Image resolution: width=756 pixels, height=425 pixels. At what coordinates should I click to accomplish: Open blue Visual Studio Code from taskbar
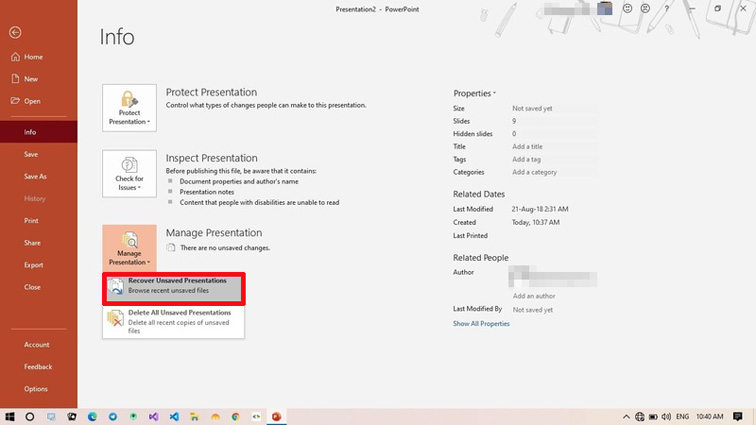pos(174,416)
